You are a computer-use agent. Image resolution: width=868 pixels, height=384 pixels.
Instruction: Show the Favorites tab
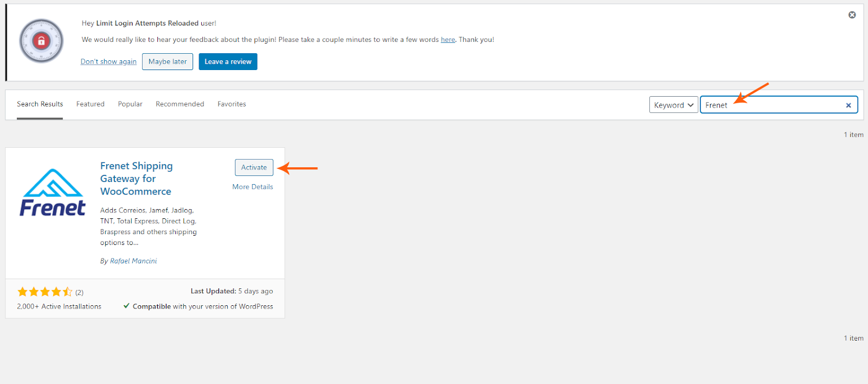pyautogui.click(x=232, y=104)
